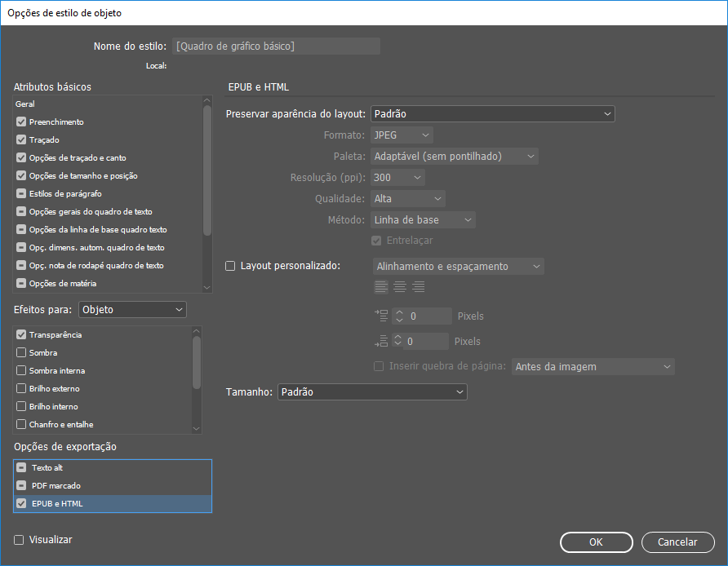Click the OK button
Image resolution: width=728 pixels, height=566 pixels.
click(x=596, y=542)
